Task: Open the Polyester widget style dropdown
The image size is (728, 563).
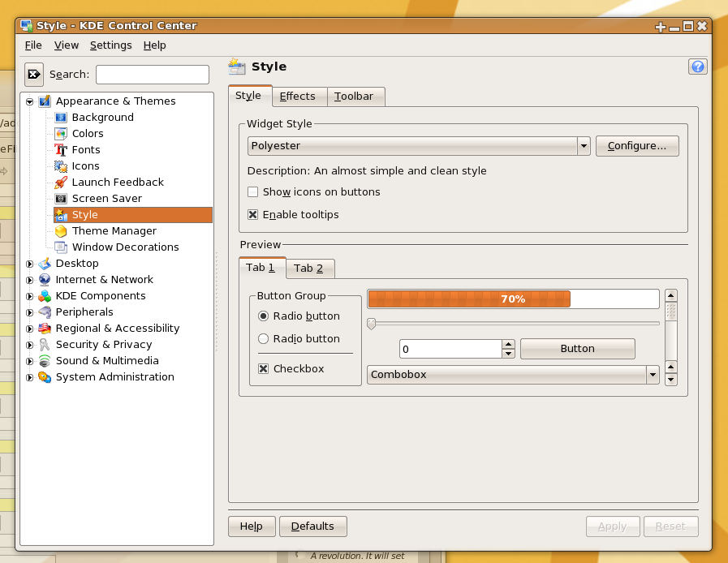Action: pos(584,146)
